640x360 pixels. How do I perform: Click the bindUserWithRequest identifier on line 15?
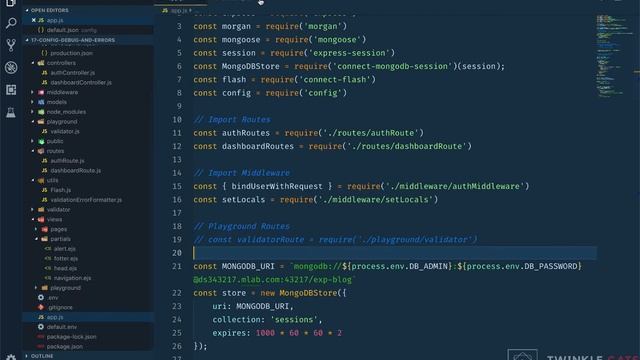277,187
